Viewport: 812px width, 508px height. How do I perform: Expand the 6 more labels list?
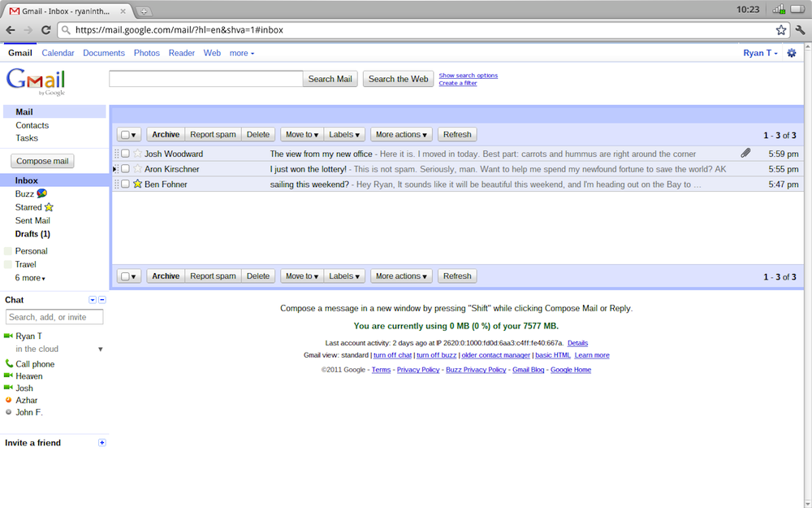30,278
